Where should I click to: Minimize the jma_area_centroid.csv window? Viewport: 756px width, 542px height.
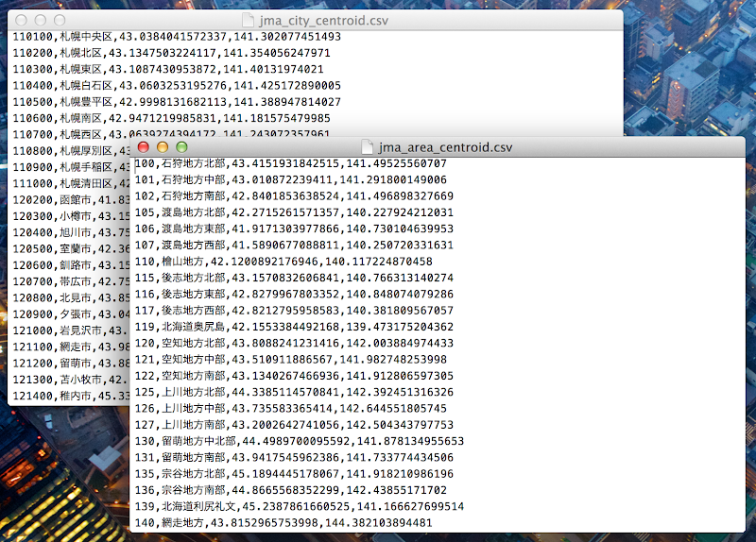coord(163,147)
